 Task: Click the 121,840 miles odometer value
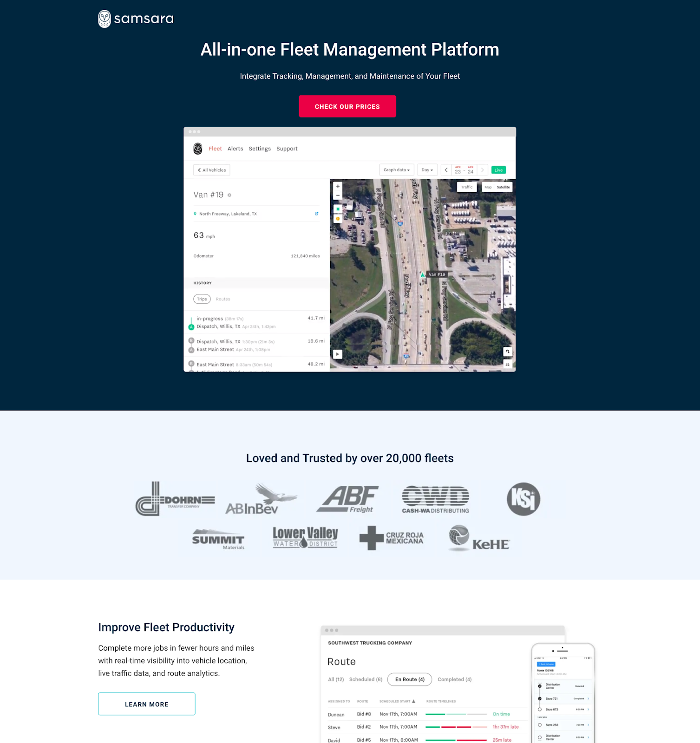pos(305,256)
